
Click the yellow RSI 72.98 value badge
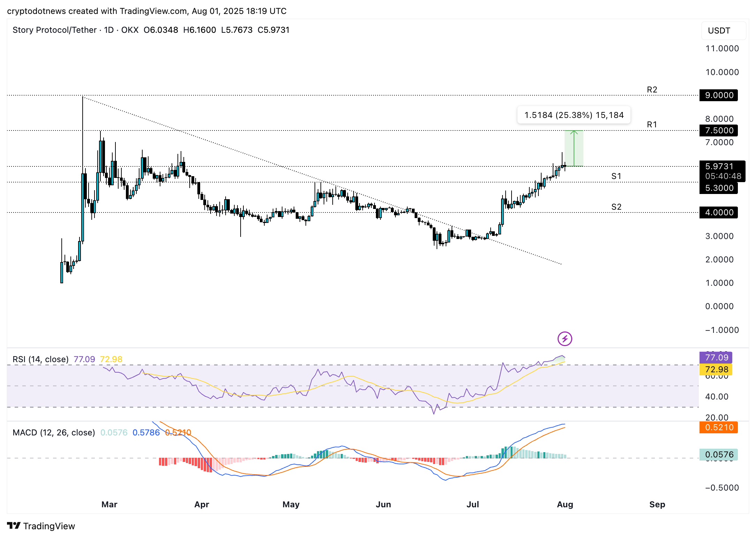pyautogui.click(x=716, y=369)
